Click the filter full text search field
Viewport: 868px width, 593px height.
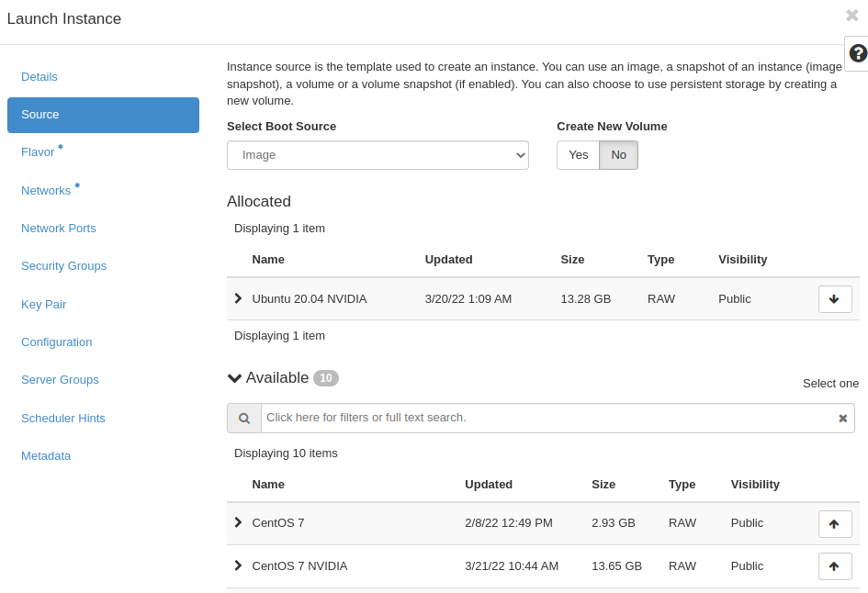coord(547,418)
